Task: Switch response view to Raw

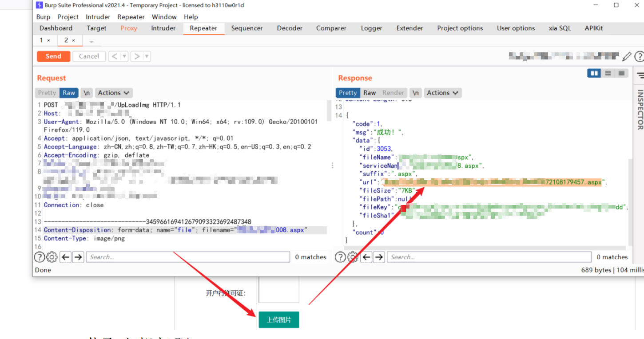Action: tap(370, 93)
